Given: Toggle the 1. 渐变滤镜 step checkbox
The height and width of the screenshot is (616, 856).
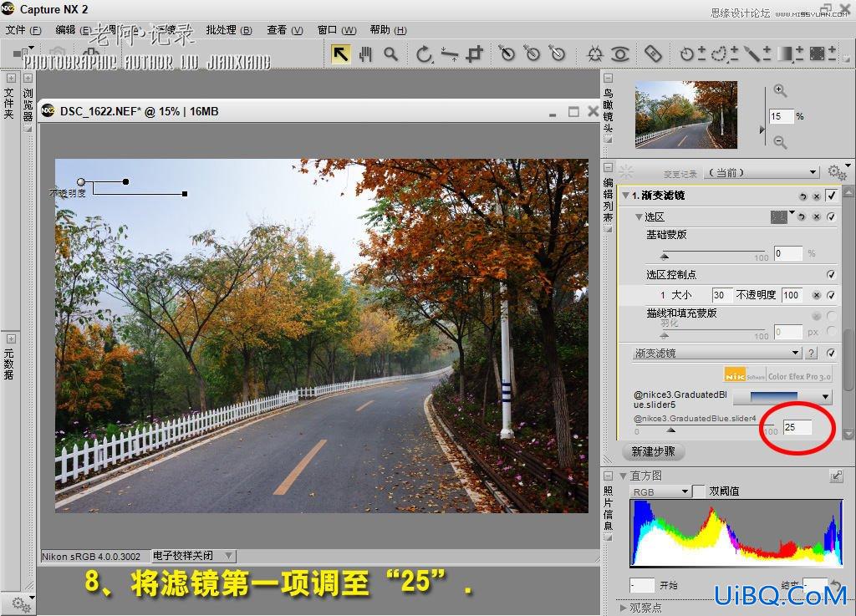Looking at the screenshot, I should pos(831,196).
